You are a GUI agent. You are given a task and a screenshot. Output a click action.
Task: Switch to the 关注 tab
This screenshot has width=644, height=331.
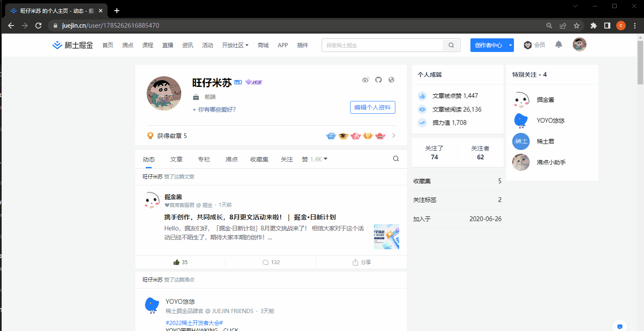[287, 159]
